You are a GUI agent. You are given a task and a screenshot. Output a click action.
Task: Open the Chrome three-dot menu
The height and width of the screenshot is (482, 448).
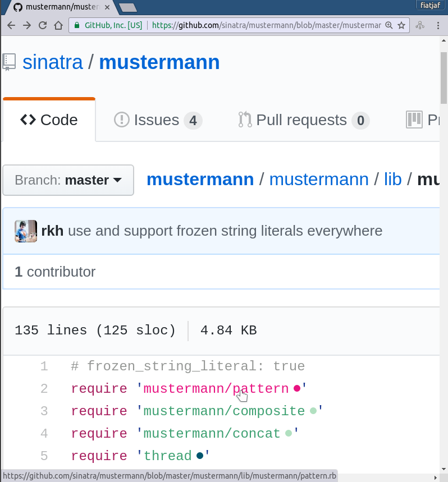click(x=438, y=25)
